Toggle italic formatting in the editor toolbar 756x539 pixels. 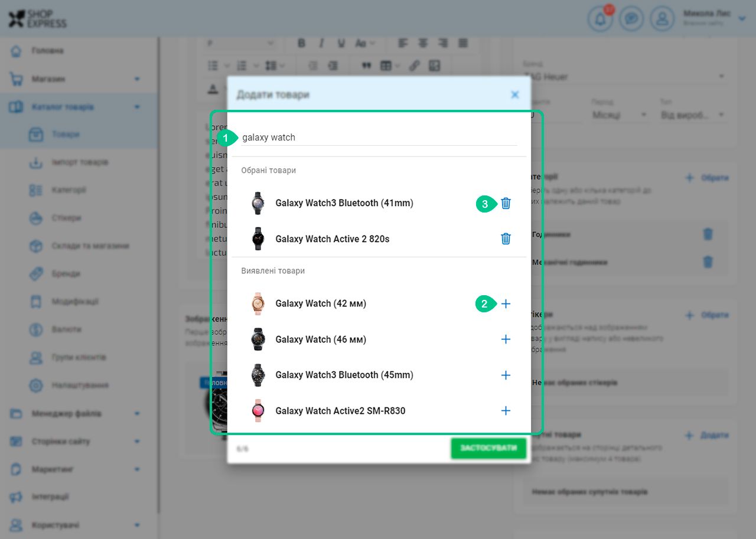click(321, 43)
